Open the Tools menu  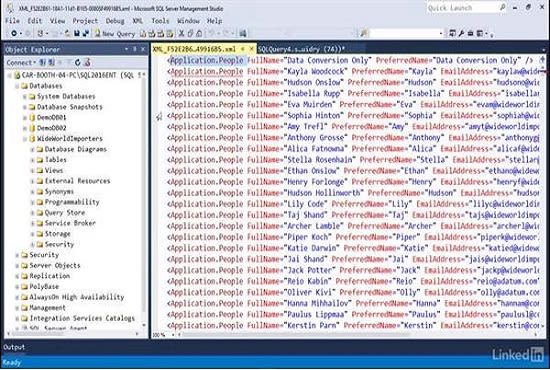tap(160, 21)
